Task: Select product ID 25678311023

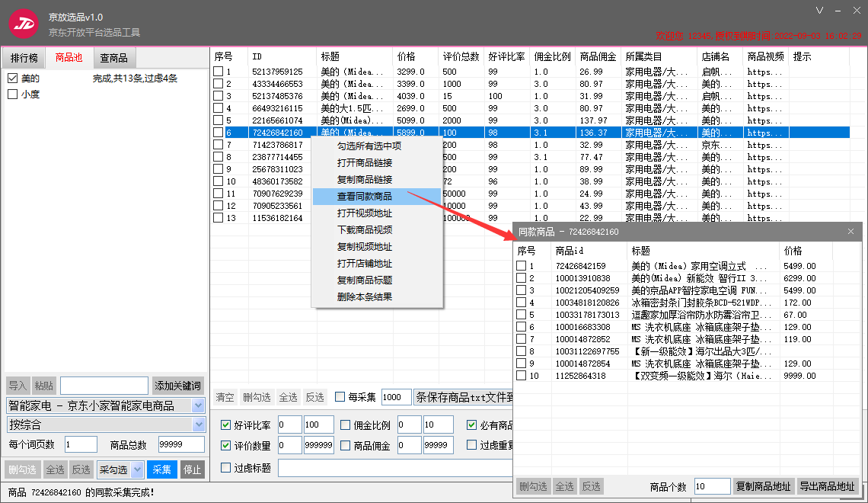Action: point(277,169)
